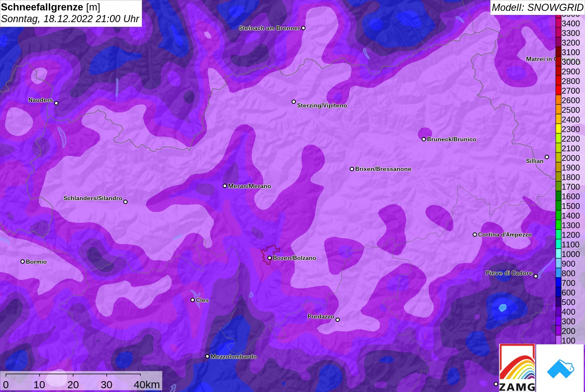Screen dimensions: 585x392
Task: Click the '2000' legend value
Action: [x=571, y=158]
